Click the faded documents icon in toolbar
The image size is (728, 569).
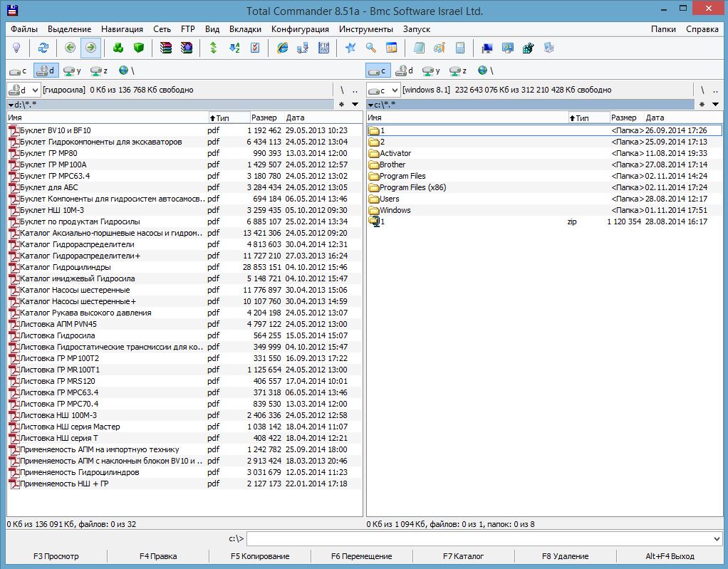click(548, 48)
